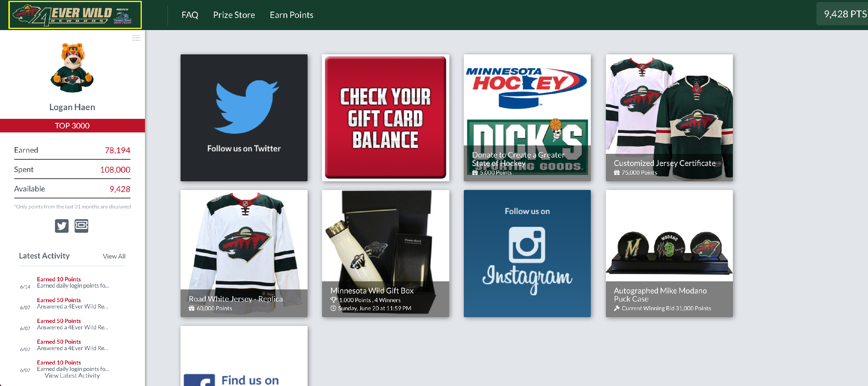Click the Twitter icon in sidebar
Viewport: 868px width, 386px height.
coord(62,226)
